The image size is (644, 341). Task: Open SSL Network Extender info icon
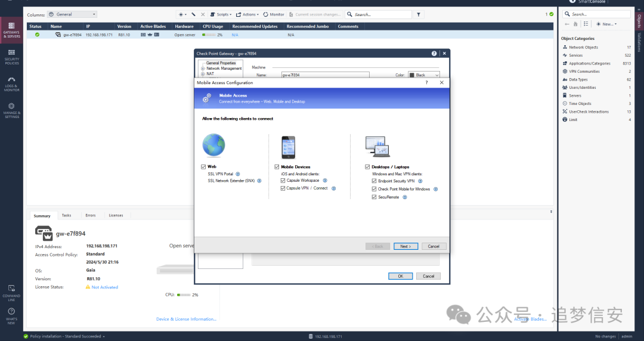click(x=259, y=181)
